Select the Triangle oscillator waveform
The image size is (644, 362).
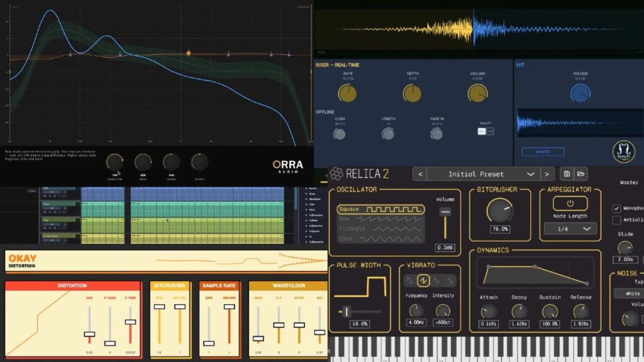pos(380,229)
